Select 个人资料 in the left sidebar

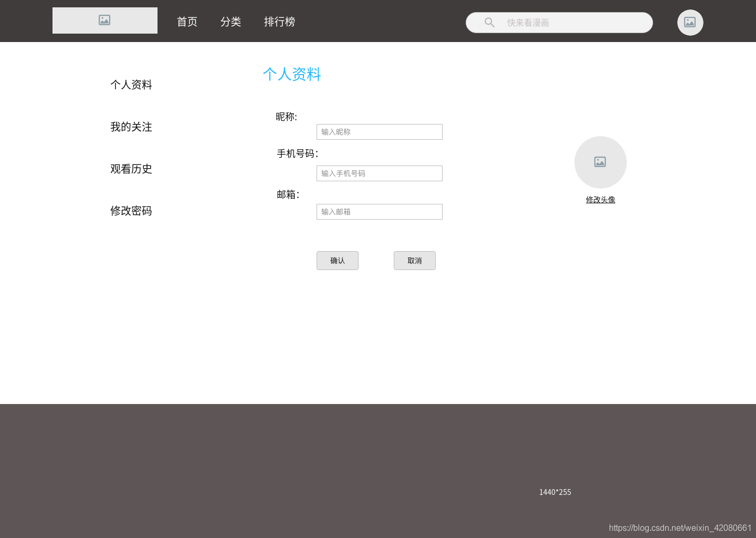click(131, 85)
